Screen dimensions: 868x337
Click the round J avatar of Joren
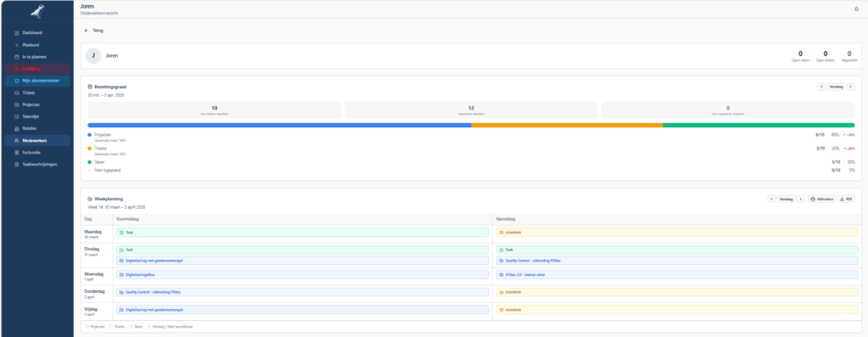[93, 55]
